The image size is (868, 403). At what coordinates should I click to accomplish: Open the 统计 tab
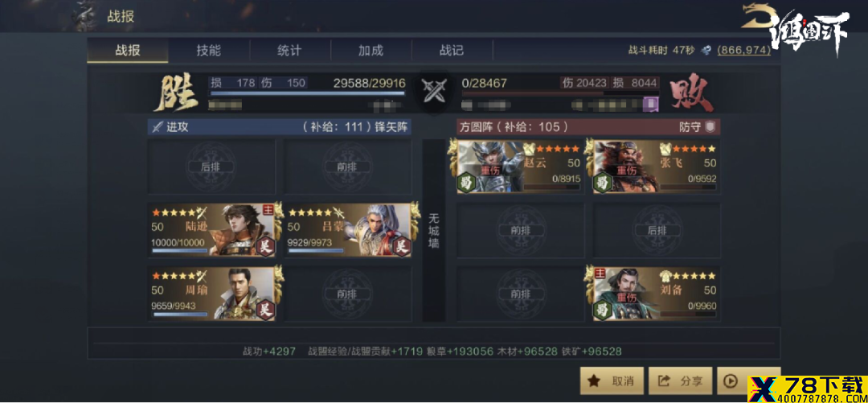tap(289, 51)
